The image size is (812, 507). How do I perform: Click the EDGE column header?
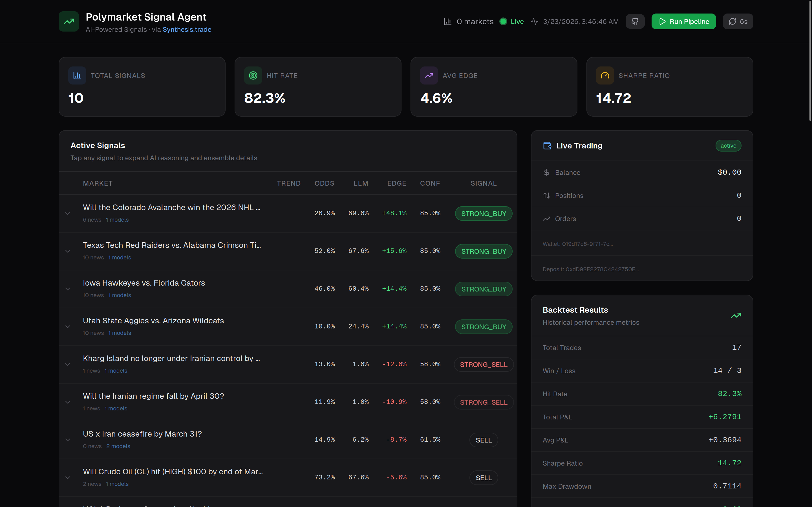click(396, 183)
